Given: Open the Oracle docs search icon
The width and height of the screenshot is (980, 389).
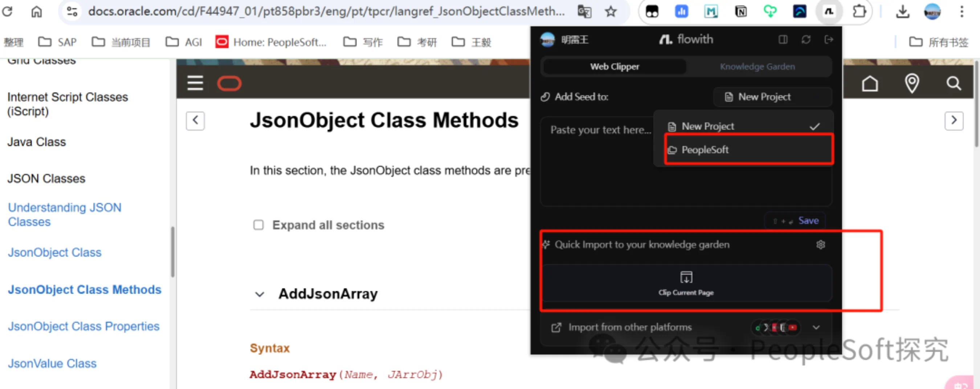Looking at the screenshot, I should tap(954, 83).
